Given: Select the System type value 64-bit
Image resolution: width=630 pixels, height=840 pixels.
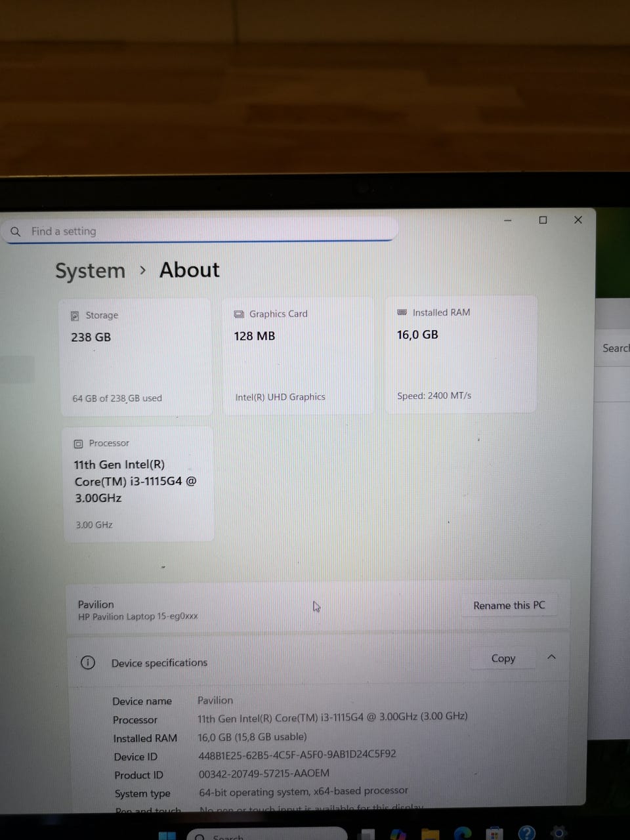Looking at the screenshot, I should coord(303,791).
